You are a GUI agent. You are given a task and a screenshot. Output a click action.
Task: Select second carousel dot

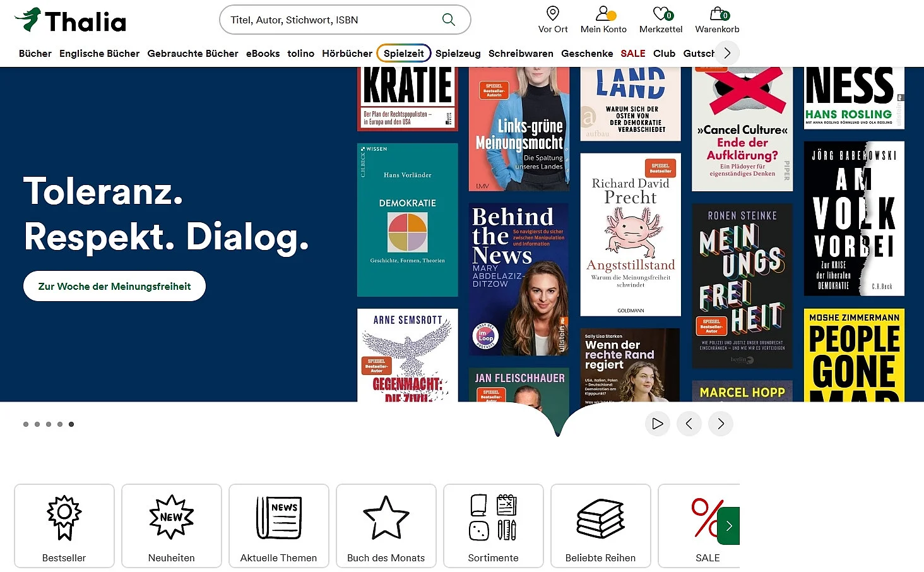point(37,424)
